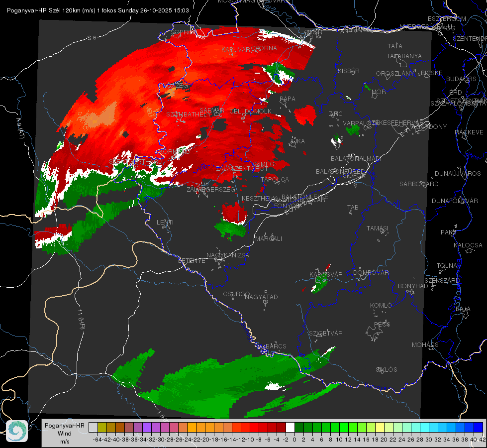This screenshot has width=487, height=448.
Task: Click the SUMEG town label
Action: 263,164
